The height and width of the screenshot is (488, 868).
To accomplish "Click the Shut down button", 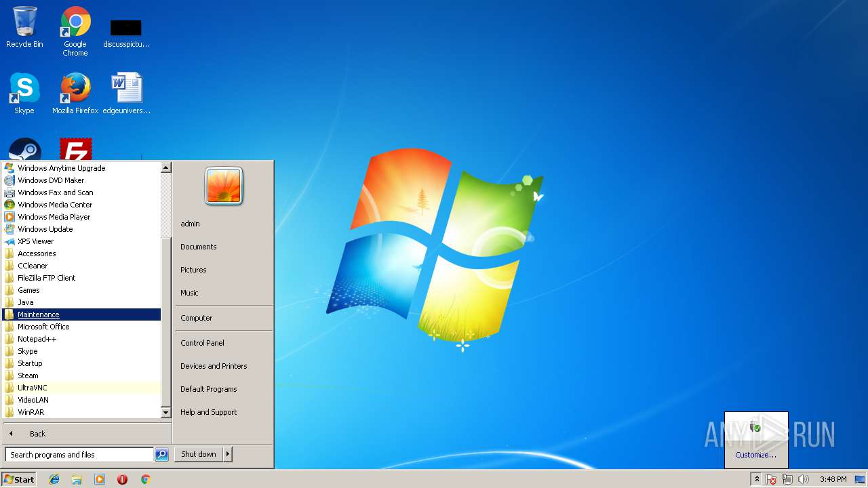I will [x=199, y=454].
